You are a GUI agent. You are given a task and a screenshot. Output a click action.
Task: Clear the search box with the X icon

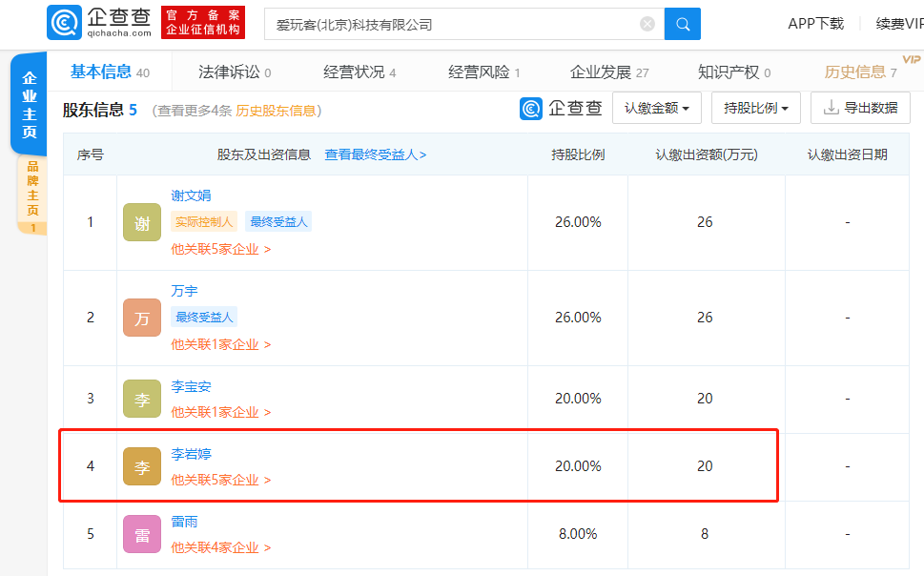(x=647, y=24)
